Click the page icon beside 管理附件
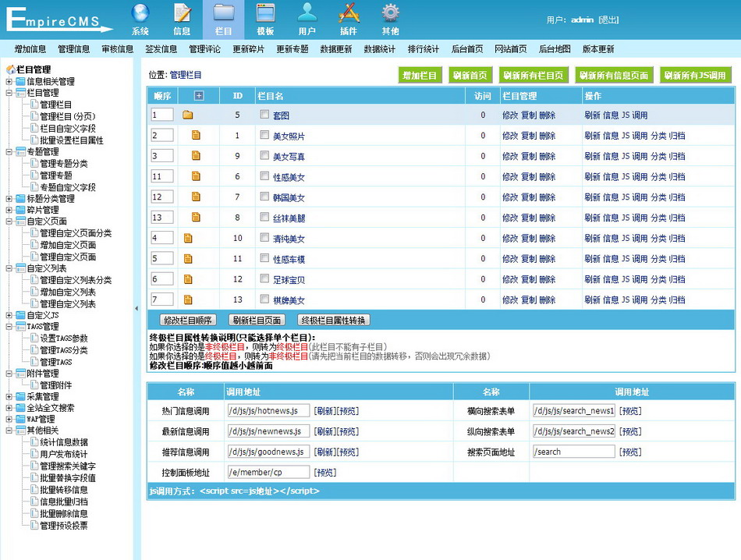The width and height of the screenshot is (741, 560). (34, 385)
